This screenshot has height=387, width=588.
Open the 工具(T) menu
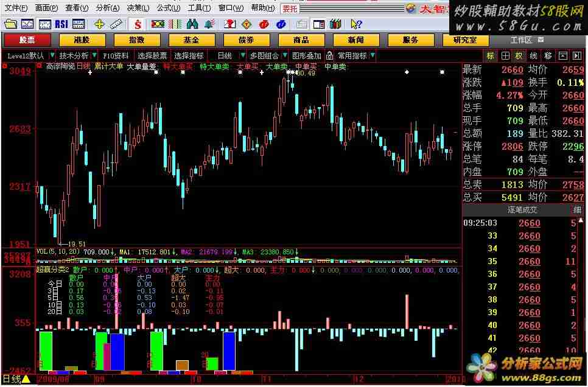pyautogui.click(x=199, y=8)
